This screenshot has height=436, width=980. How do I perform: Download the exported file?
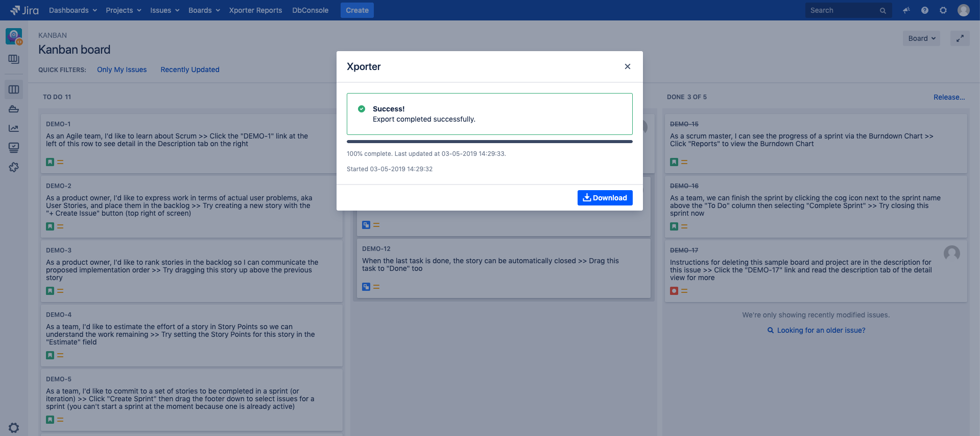[605, 198]
